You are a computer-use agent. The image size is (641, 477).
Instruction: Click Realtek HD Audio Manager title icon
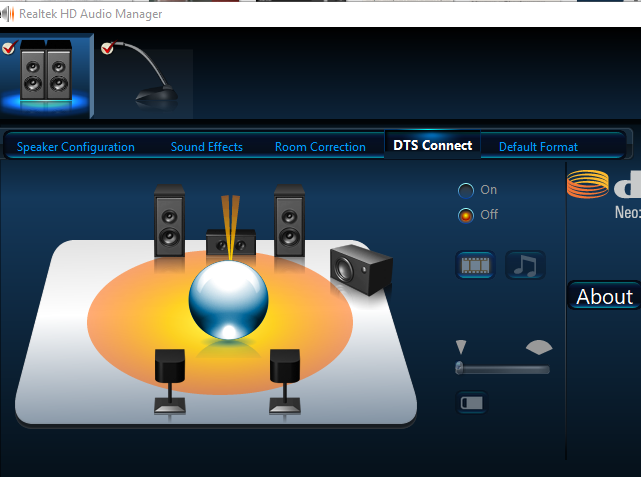[7, 13]
